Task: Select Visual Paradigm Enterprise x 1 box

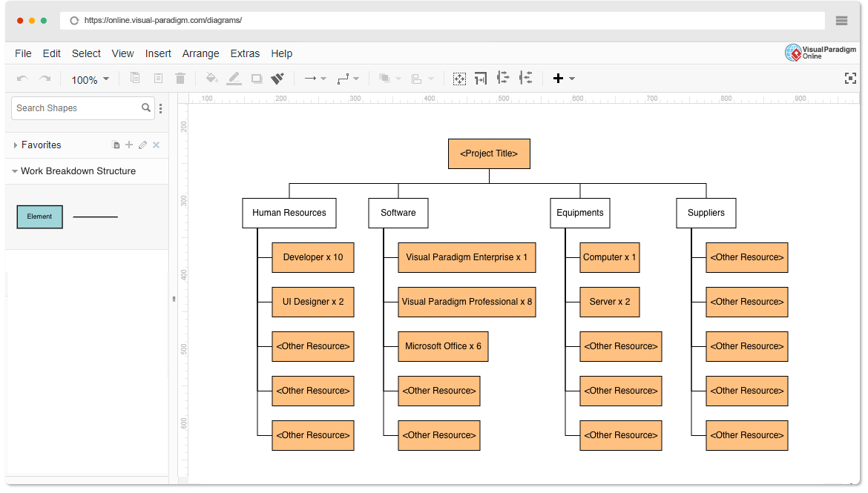Action: point(467,258)
